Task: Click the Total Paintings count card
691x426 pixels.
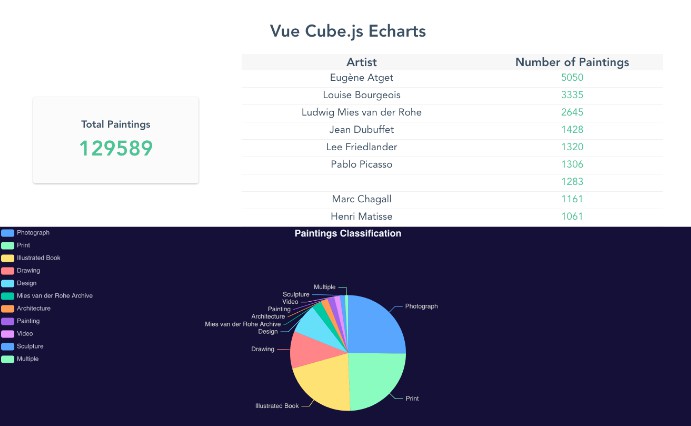Action: (116, 140)
